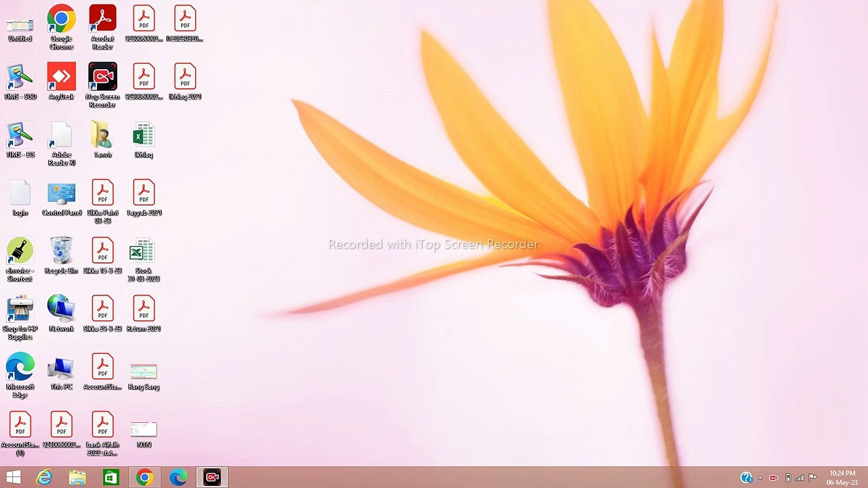Viewport: 868px width, 488px height.
Task: Switch to iTop Screen Recorder in taskbar
Action: tap(212, 478)
